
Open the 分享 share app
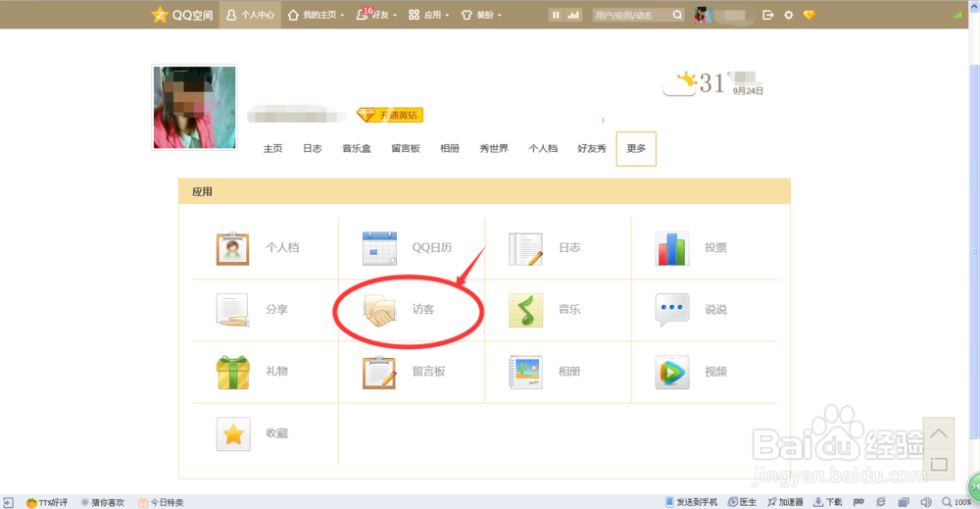coord(233,310)
